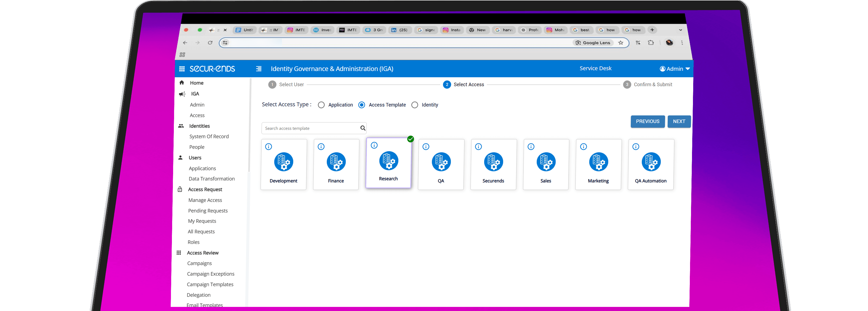Open info icon on Securends template card

[x=478, y=147]
